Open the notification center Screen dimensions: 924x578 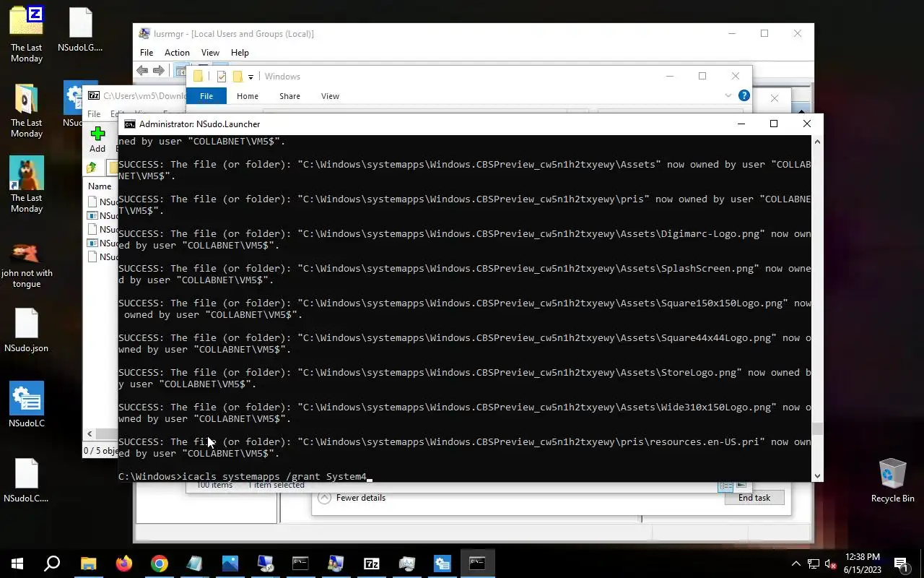[901, 564]
